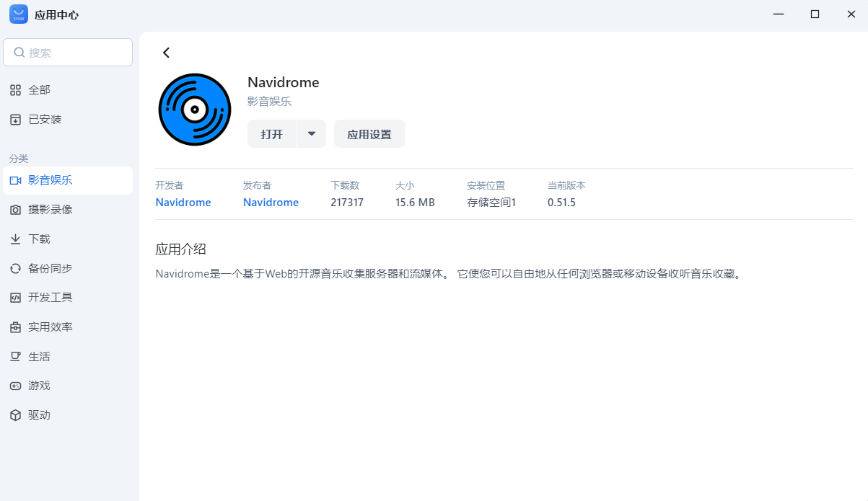Focus the 搜索 search input field
Image resolution: width=868 pixels, height=501 pixels.
click(x=68, y=53)
